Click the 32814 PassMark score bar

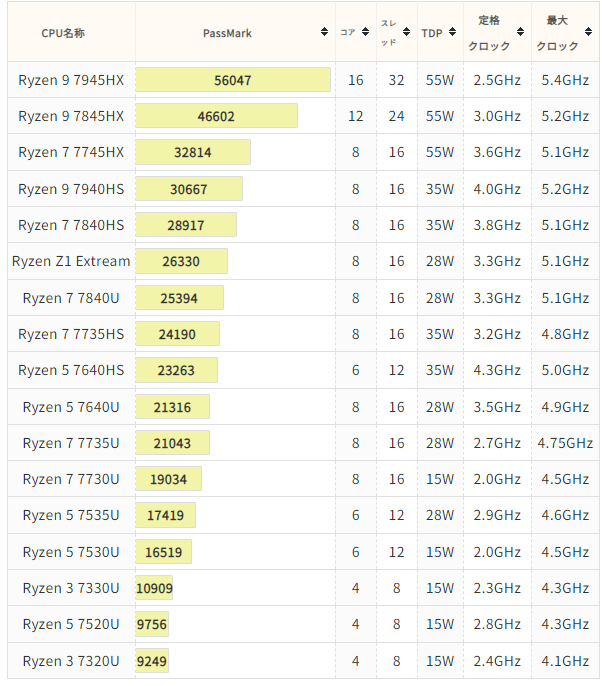pos(193,152)
